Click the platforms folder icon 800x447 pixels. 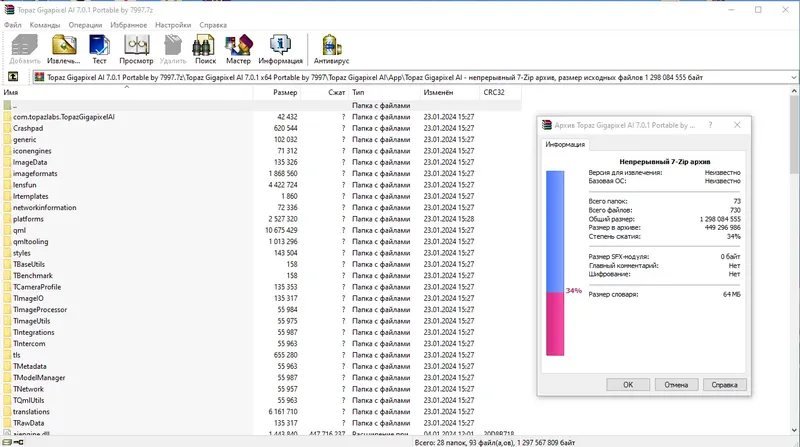(7, 219)
